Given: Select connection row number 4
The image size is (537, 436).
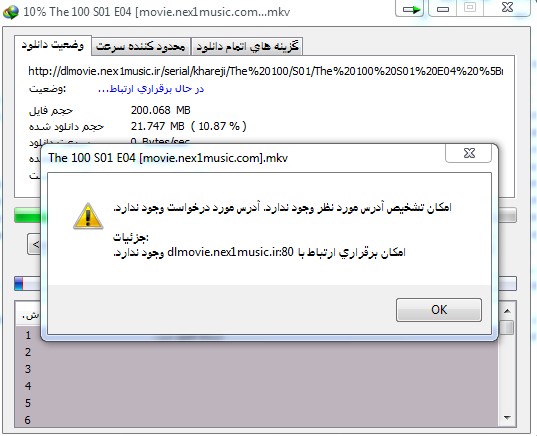Looking at the screenshot, I should pyautogui.click(x=257, y=386).
